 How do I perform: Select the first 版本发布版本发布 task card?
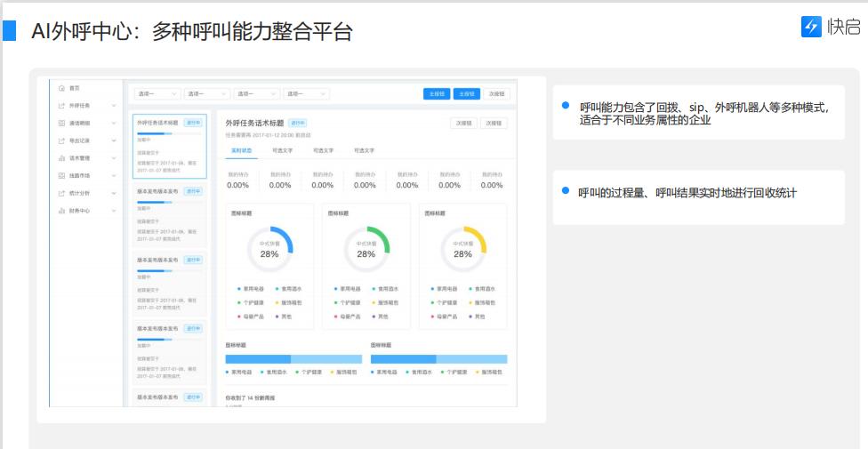coord(170,215)
